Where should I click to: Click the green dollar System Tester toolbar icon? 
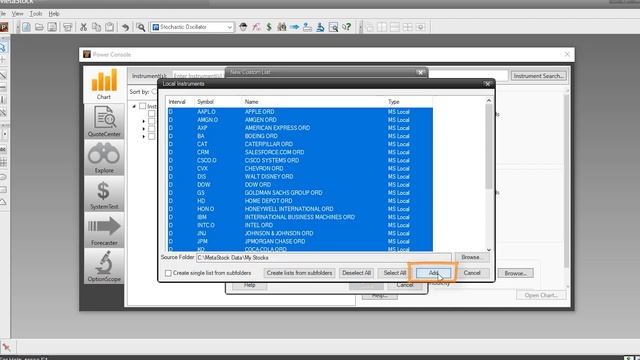[269, 27]
